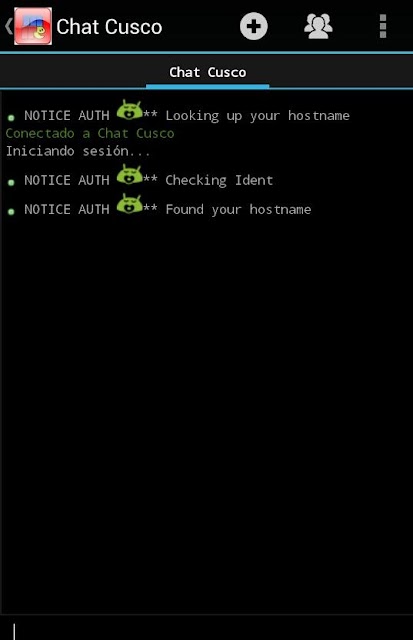Tap the 'Checking Ident' notice text
The image size is (413, 640).
219,180
